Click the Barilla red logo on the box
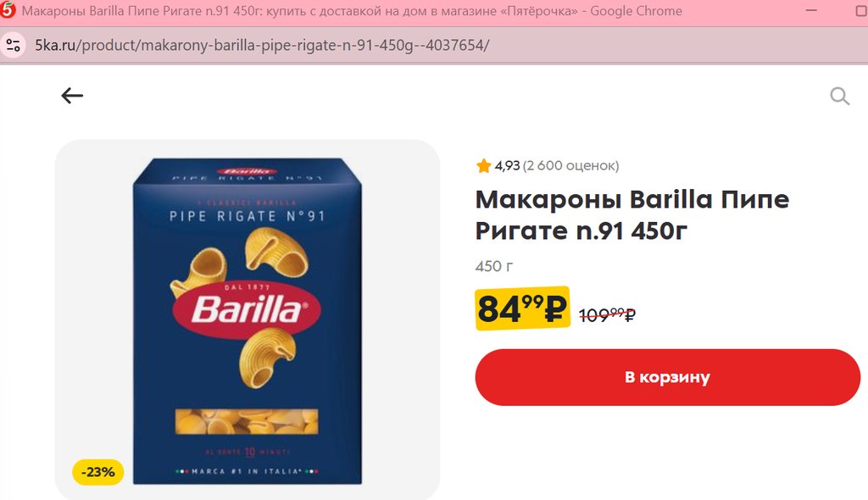Screen dimensions: 868x500 click(x=247, y=309)
